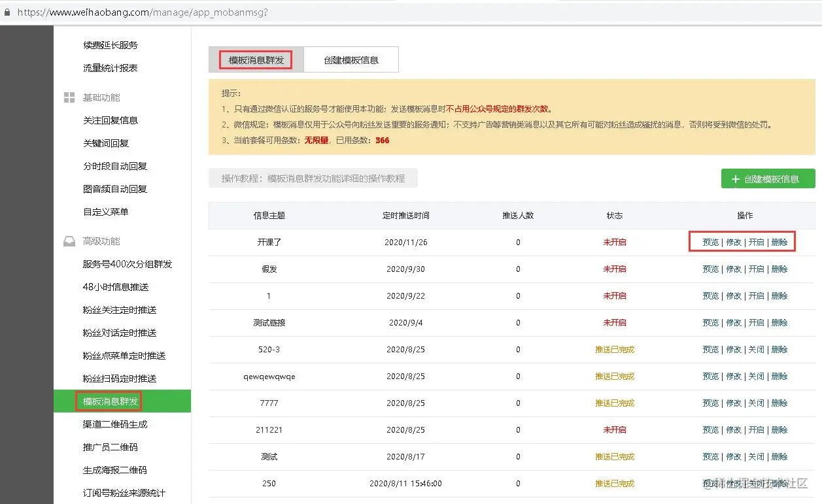Delete the 测试 message dated 2020/8/17
822x504 pixels.
click(779, 456)
